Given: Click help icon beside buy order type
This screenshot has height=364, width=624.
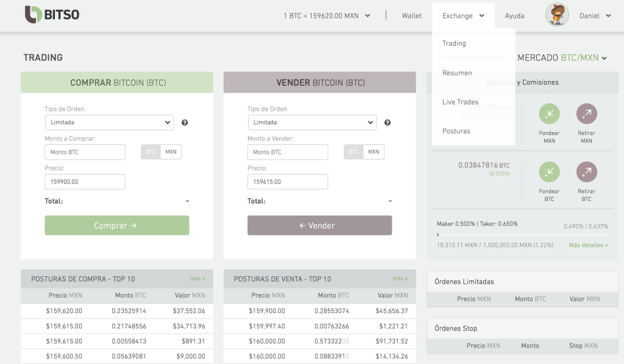Looking at the screenshot, I should click(185, 122).
